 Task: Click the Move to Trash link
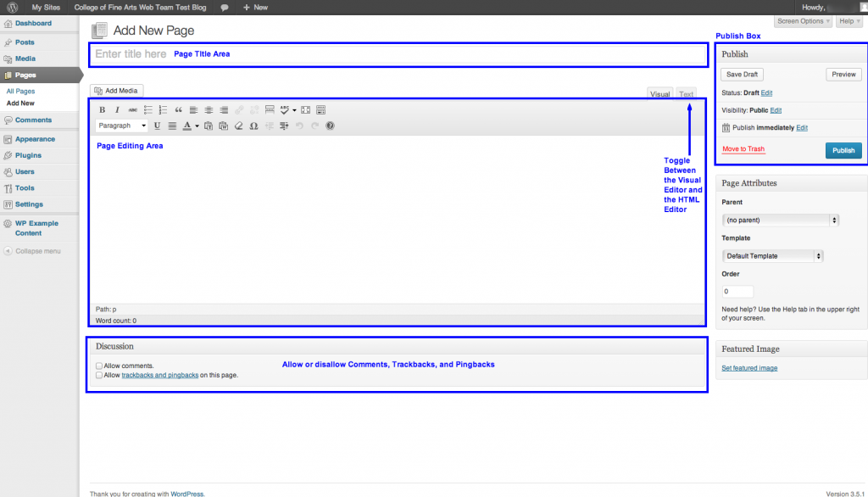pyautogui.click(x=743, y=149)
